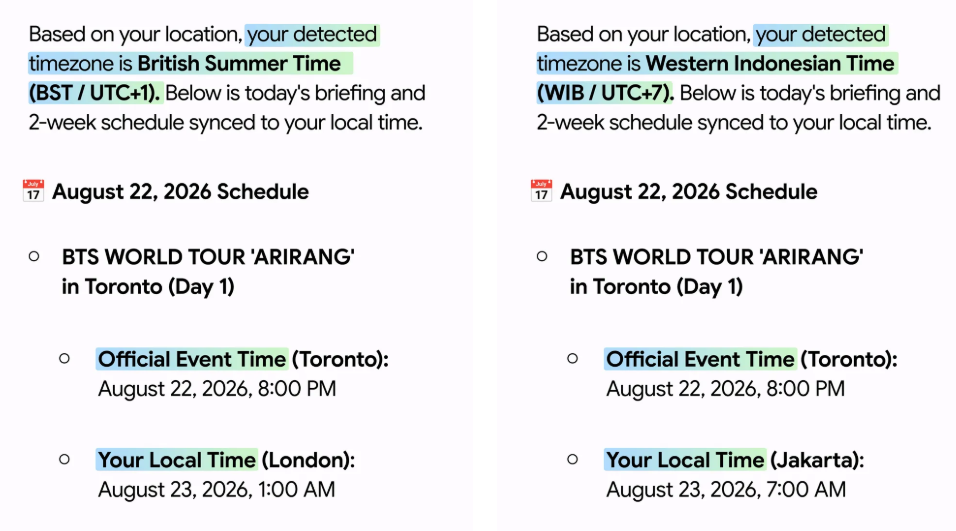Click highlighted Official Event Time label on left

pos(192,359)
